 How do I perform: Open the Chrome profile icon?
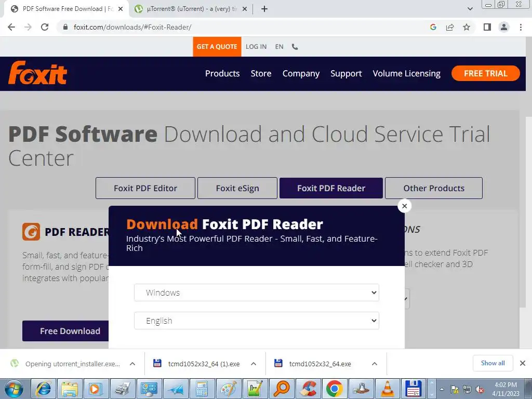[504, 27]
